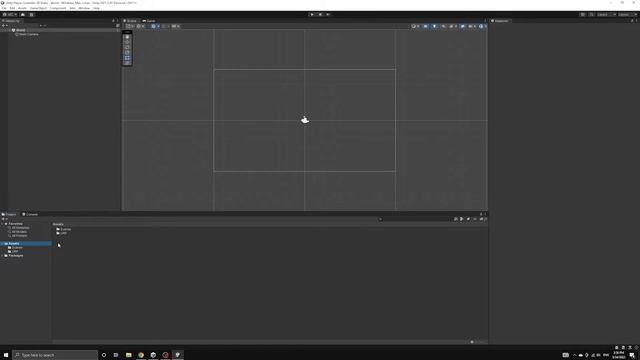The height and width of the screenshot is (360, 640).
Task: Open the Project panel add (+) dropdown
Action: (4, 219)
